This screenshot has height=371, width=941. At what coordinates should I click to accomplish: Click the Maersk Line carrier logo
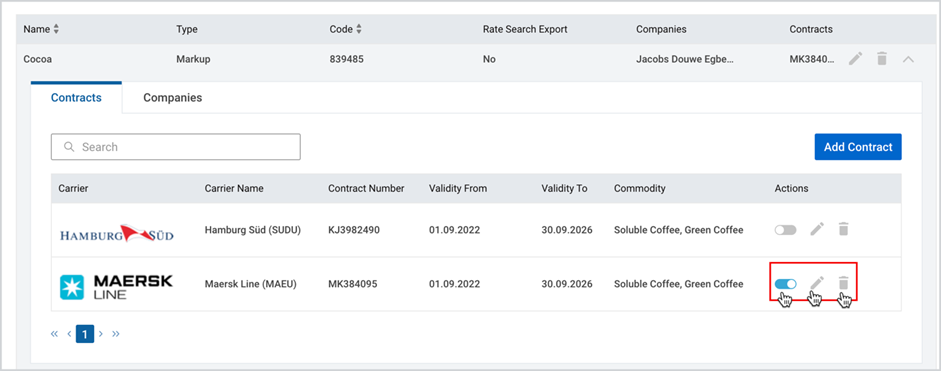tap(116, 286)
